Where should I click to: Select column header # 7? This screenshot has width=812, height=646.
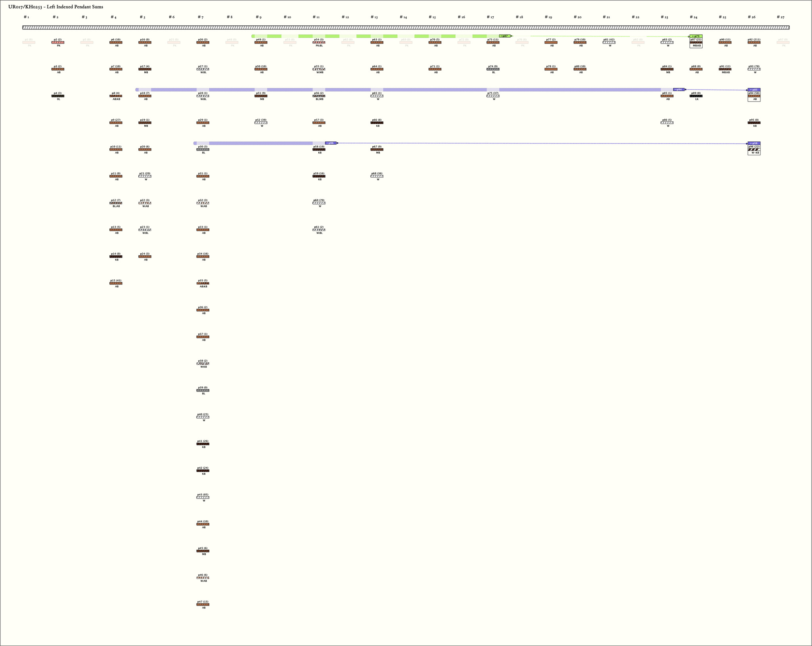[x=201, y=17]
